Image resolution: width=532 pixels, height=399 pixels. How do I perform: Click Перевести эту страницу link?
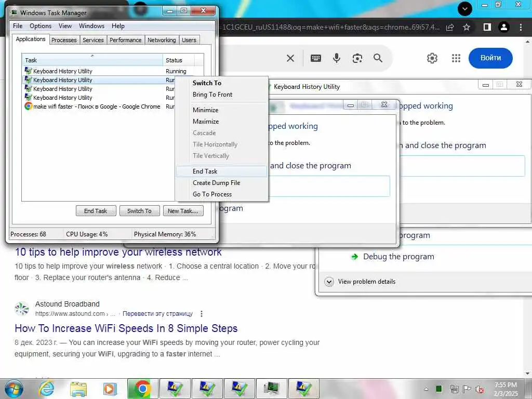157,314
